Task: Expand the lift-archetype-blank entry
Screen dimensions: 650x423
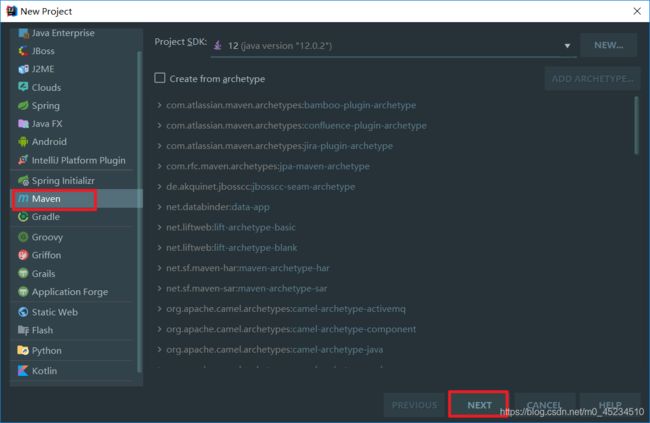Action: [x=159, y=248]
